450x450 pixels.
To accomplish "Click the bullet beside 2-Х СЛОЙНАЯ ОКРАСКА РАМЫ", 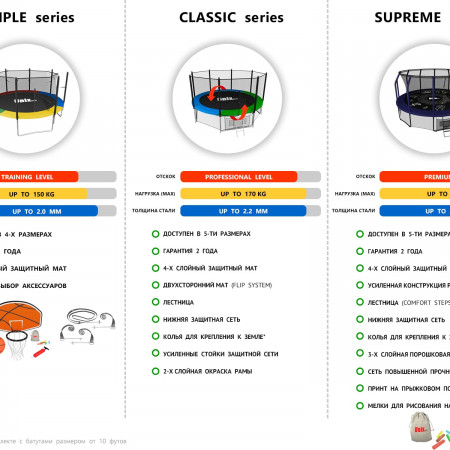I will click(155, 371).
